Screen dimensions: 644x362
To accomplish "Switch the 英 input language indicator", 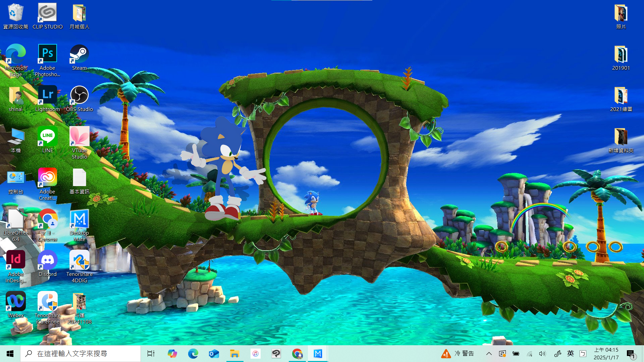I will 571,354.
